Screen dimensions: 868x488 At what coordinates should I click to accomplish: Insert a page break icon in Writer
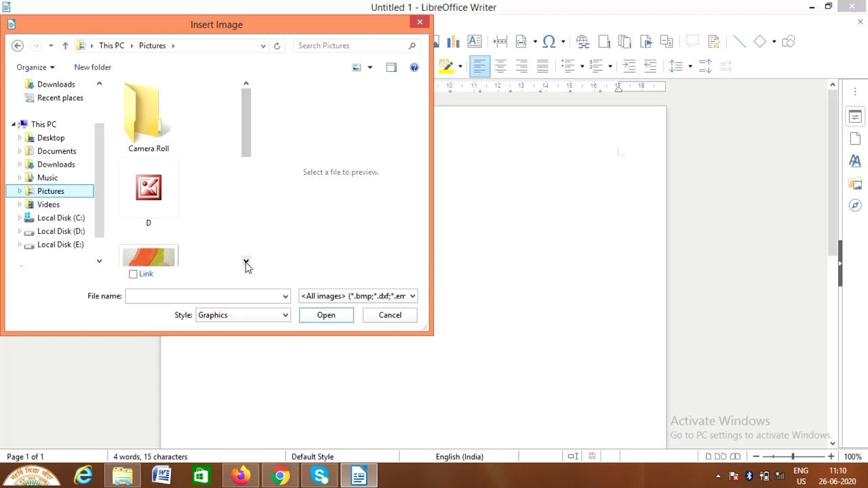[500, 41]
